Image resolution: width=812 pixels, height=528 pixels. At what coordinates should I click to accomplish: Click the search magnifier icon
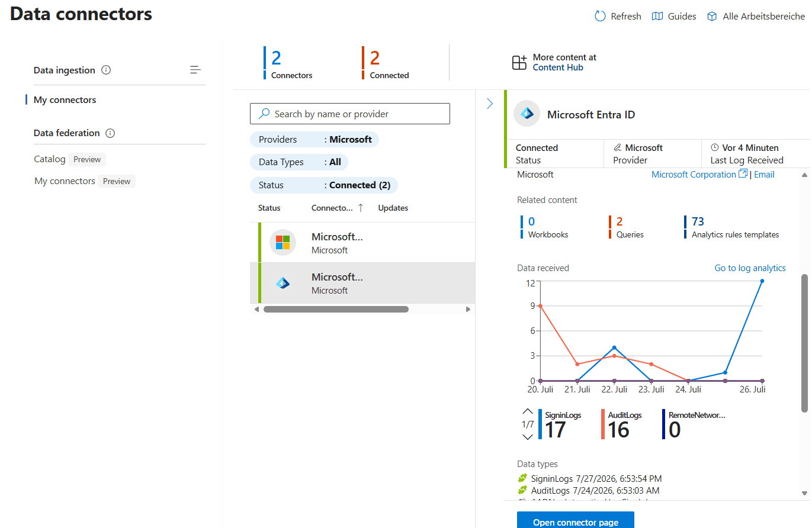click(x=265, y=114)
